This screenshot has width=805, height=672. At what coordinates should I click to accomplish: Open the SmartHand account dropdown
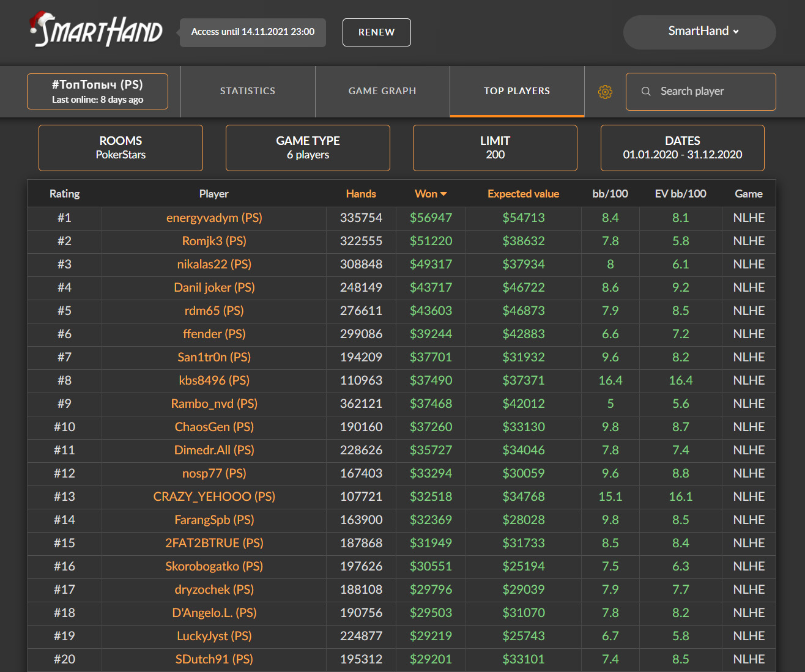tap(700, 32)
